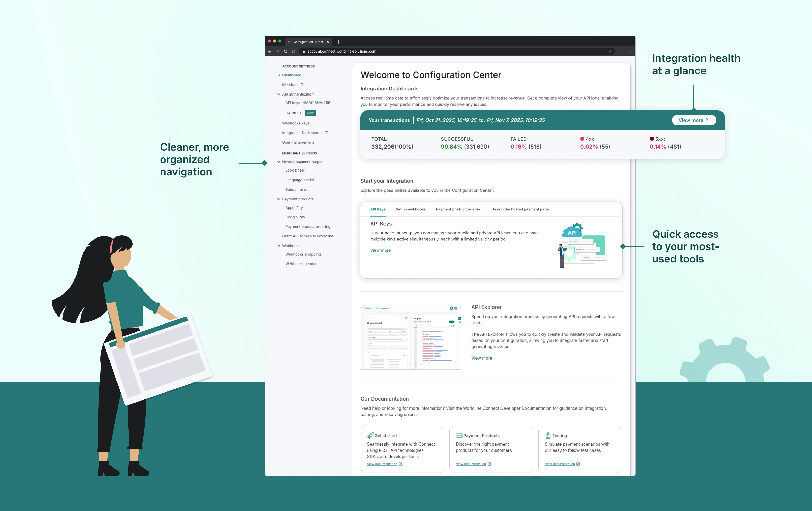Click the browser home icon
Screen dimensions: 812x511
(294, 51)
